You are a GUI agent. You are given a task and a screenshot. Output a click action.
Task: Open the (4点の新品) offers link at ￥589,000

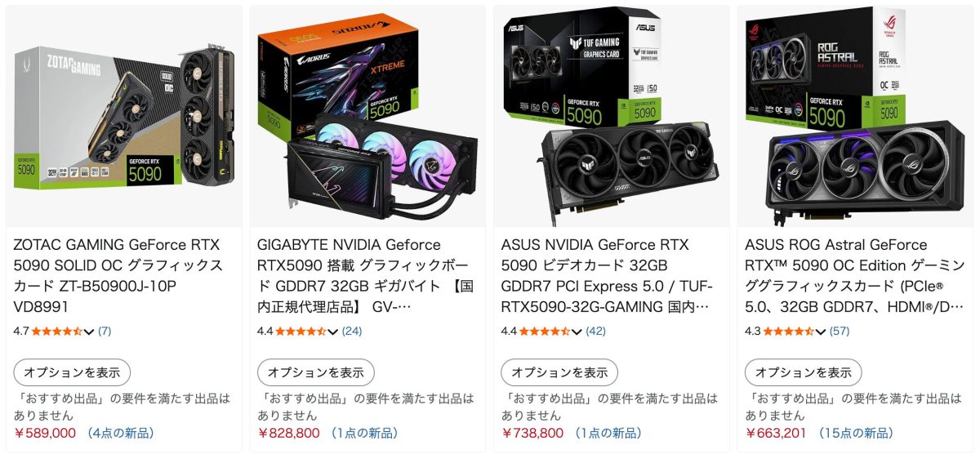tap(120, 433)
